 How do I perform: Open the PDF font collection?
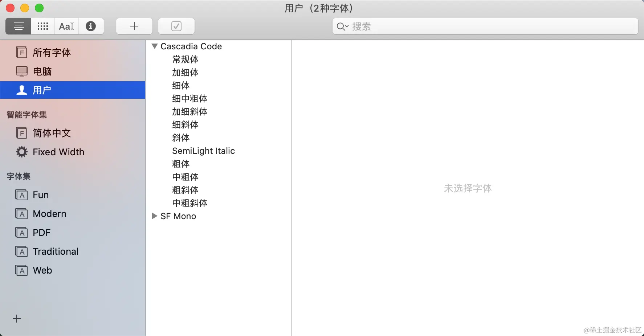pyautogui.click(x=73, y=233)
